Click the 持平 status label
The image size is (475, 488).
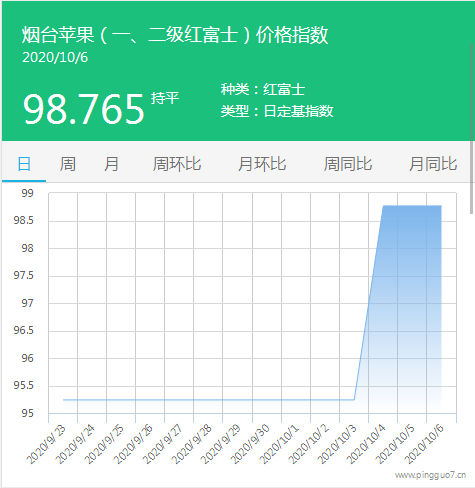165,98
